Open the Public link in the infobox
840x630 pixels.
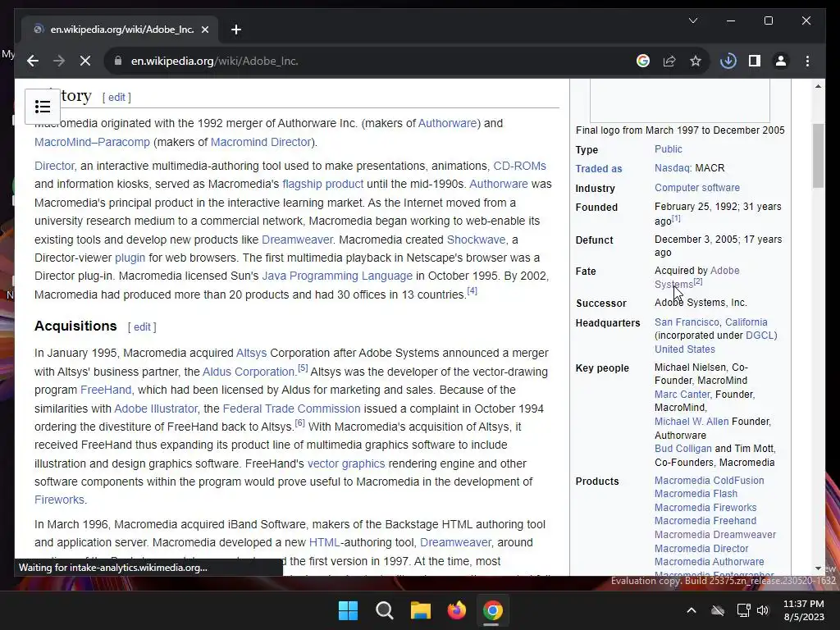pyautogui.click(x=668, y=149)
